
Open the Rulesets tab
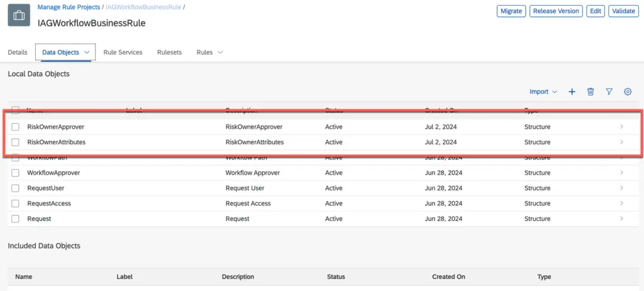(169, 52)
